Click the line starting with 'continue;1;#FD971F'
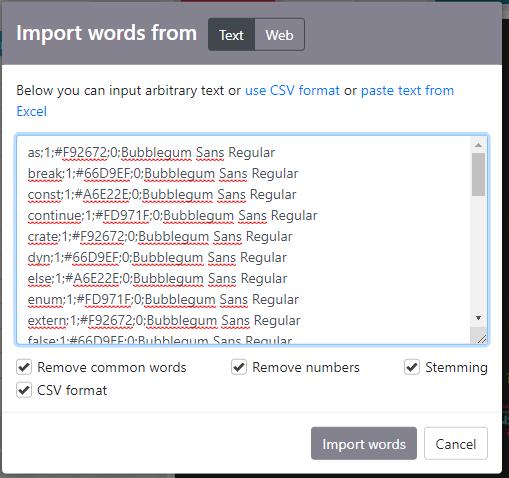 (x=172, y=216)
